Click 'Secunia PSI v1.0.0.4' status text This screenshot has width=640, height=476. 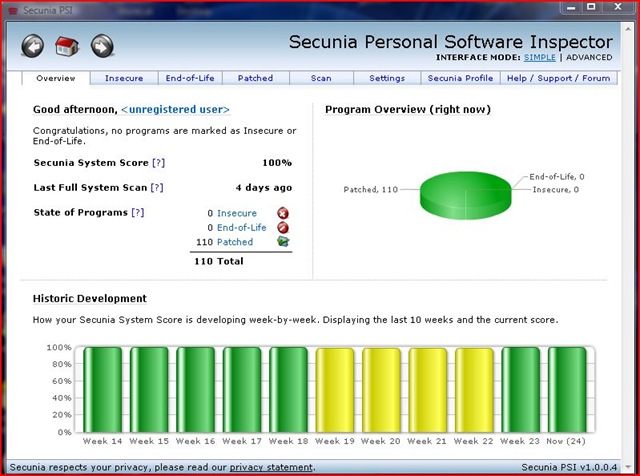coord(569,467)
